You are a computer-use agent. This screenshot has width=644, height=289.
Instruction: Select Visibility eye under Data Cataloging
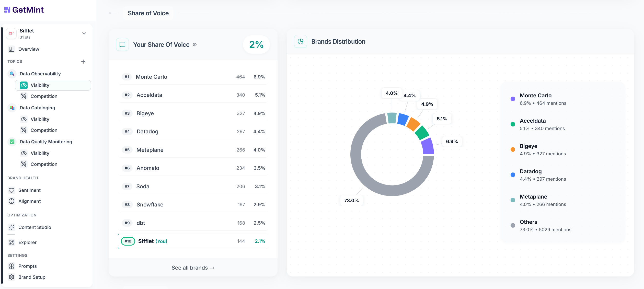click(x=24, y=119)
